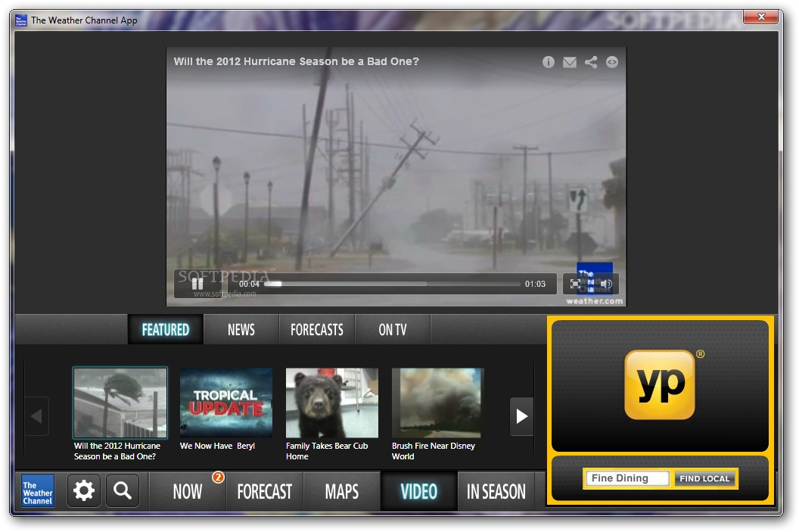Image resolution: width=799 pixels, height=532 pixels.
Task: Pause the playing video
Action: point(197,284)
